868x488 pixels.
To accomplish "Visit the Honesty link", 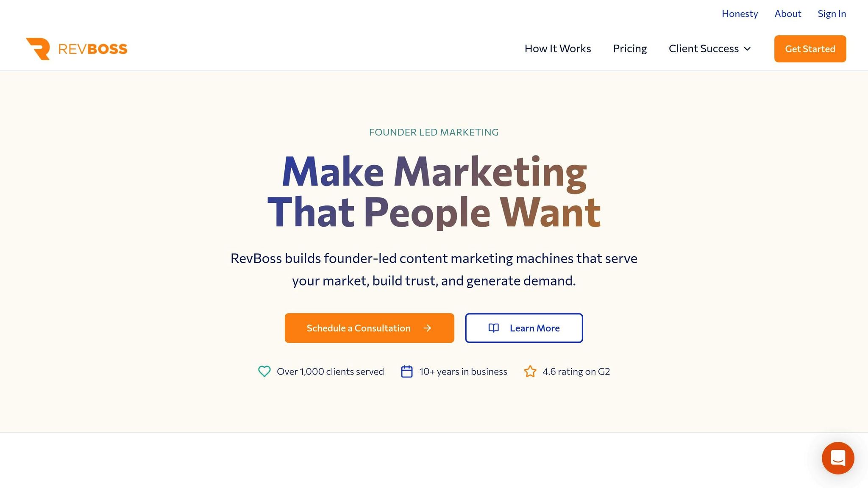I will (740, 14).
